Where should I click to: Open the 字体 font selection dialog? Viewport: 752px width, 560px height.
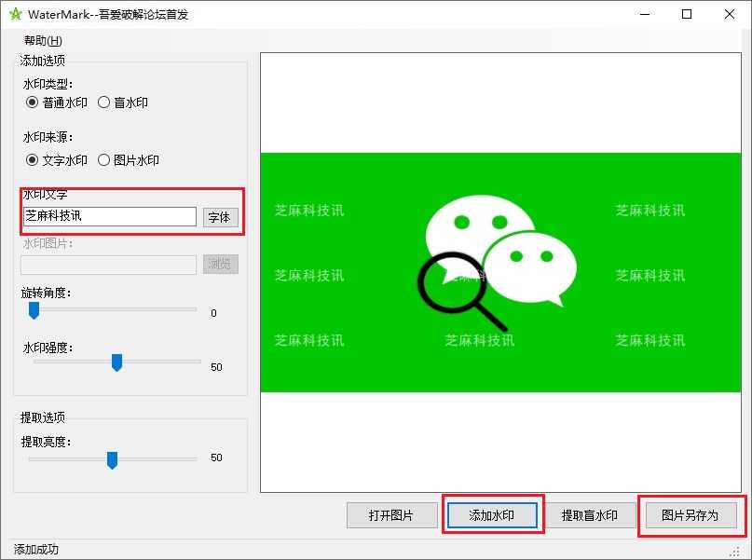(x=220, y=217)
